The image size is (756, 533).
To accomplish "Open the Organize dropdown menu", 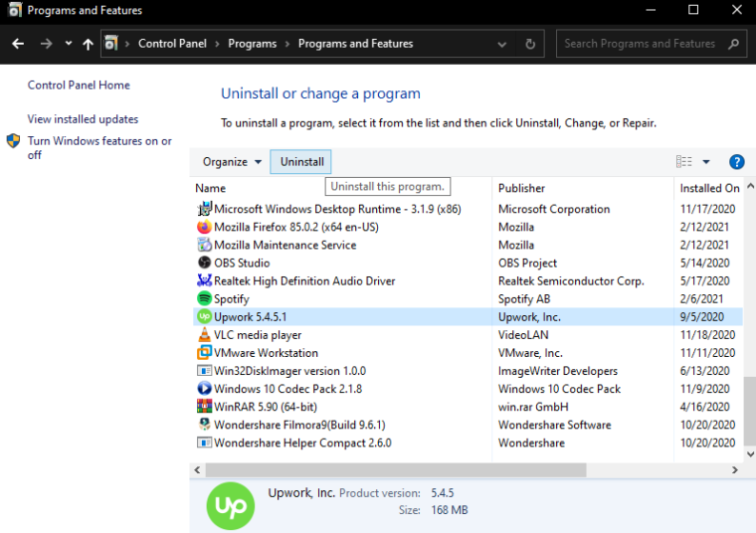I will (232, 162).
